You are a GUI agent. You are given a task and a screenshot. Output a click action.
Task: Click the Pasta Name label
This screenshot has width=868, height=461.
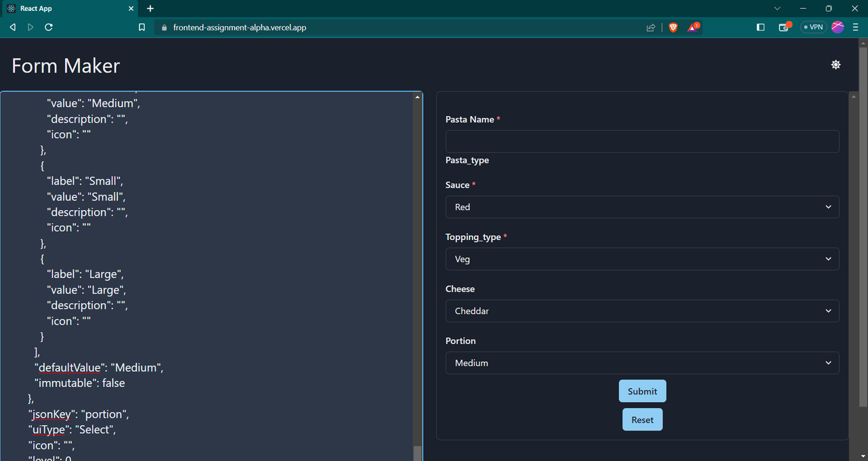470,119
